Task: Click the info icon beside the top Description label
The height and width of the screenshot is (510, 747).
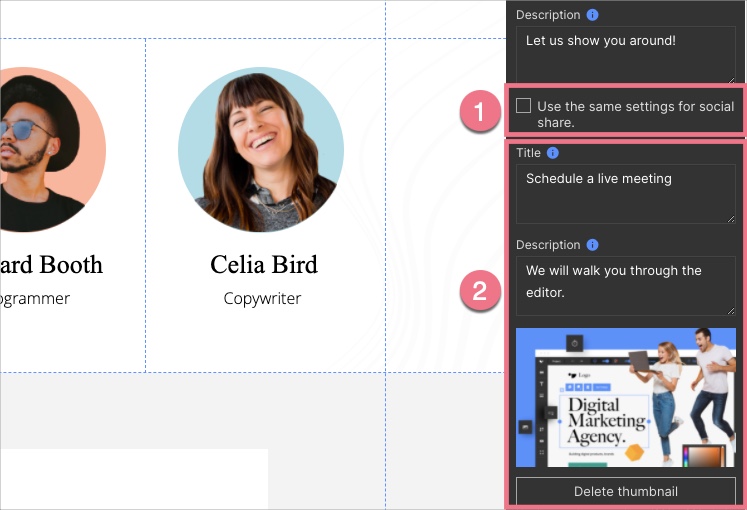Action: coord(592,15)
